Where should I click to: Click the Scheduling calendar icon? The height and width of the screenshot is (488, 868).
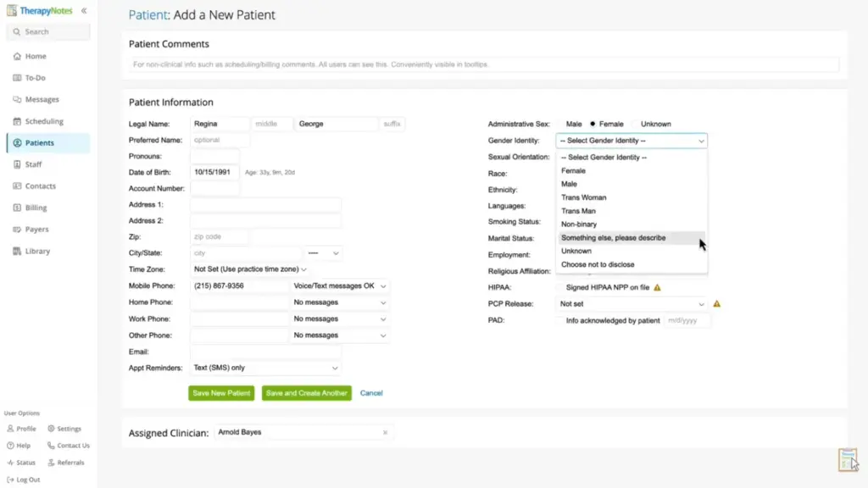pyautogui.click(x=17, y=121)
